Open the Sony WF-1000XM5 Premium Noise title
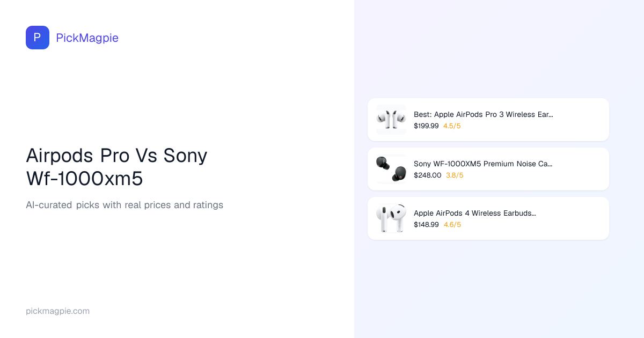 [x=483, y=164]
